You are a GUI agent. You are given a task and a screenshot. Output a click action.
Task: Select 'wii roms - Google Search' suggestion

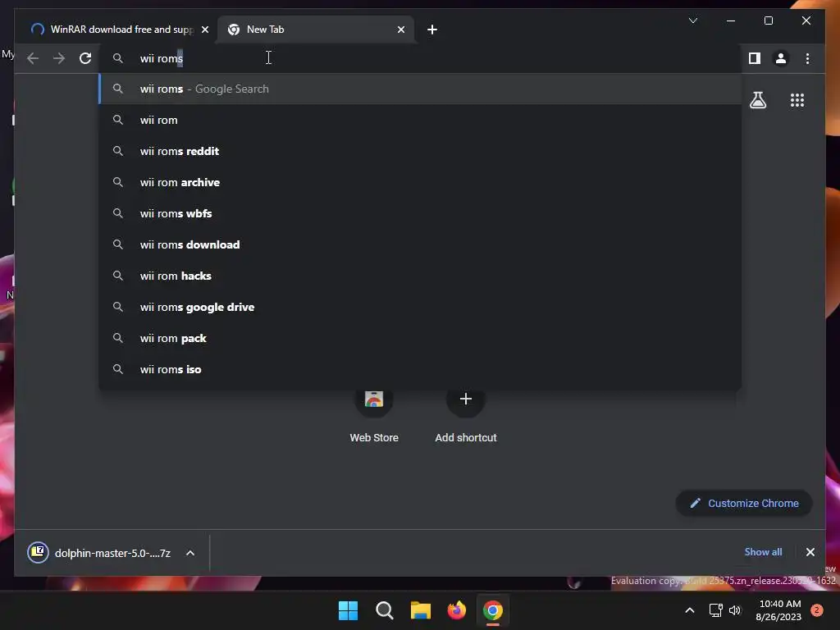coord(421,89)
